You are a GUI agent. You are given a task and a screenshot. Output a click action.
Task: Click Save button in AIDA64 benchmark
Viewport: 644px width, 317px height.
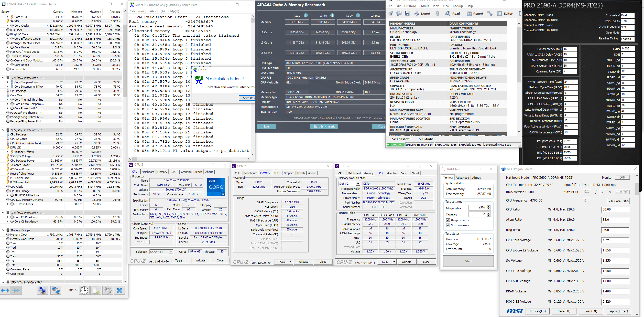[266, 126]
